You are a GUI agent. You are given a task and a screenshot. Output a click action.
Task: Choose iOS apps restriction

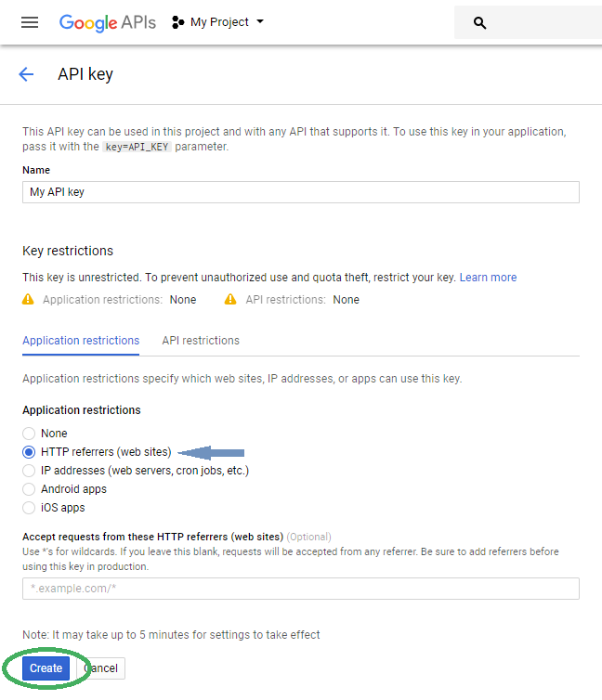coord(29,508)
